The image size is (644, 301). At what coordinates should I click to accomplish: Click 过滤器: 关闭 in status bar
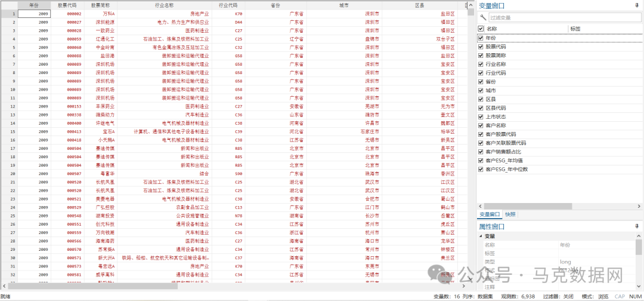(558, 296)
